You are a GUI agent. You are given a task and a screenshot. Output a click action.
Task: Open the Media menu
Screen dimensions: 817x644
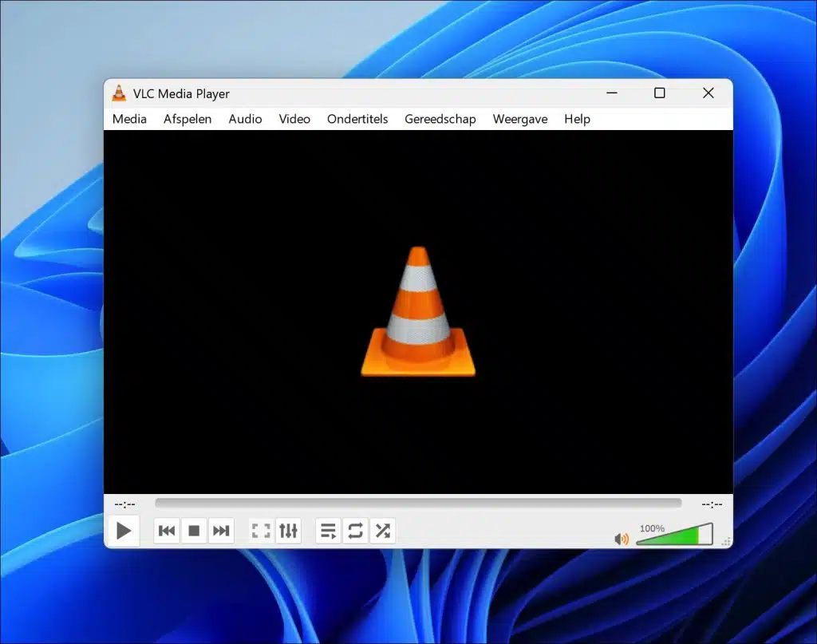[x=129, y=119]
